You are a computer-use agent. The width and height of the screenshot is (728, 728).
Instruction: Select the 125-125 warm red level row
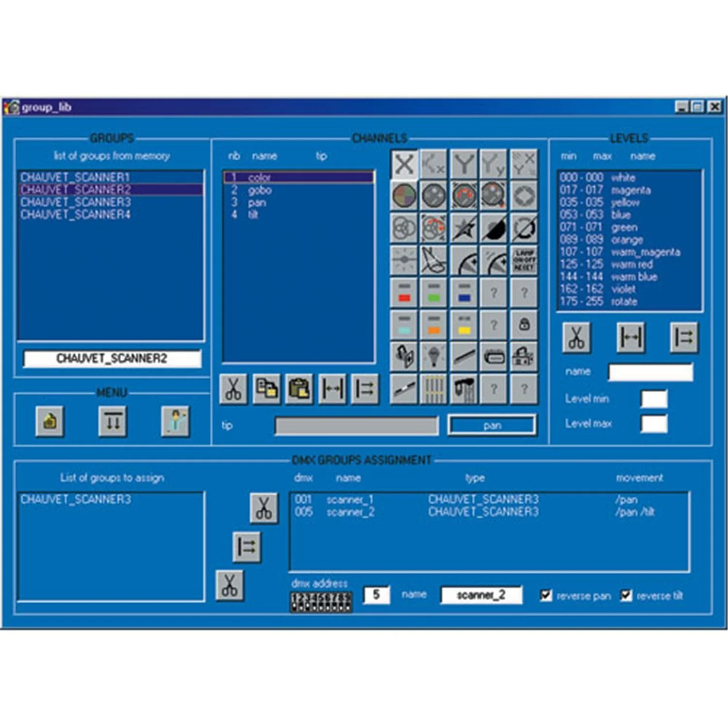(x=629, y=265)
